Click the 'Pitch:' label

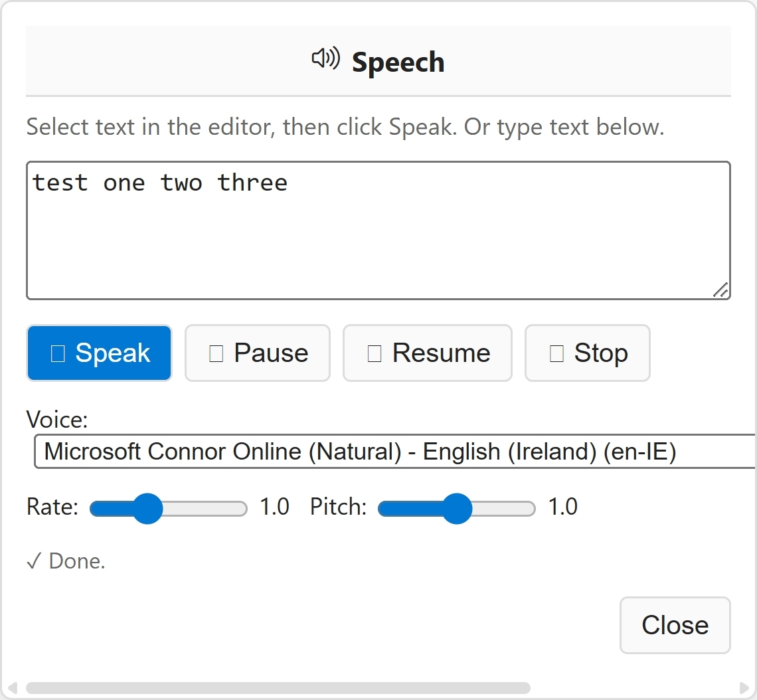pyautogui.click(x=338, y=507)
